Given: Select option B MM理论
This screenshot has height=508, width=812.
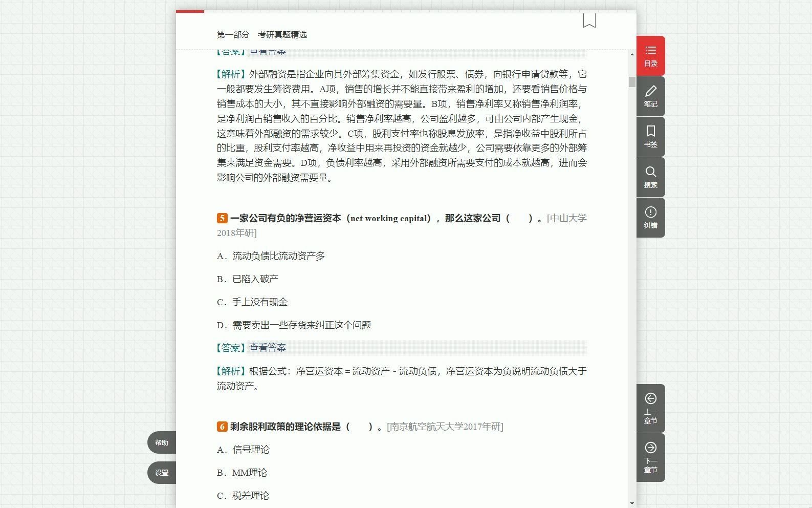Looking at the screenshot, I should (242, 473).
